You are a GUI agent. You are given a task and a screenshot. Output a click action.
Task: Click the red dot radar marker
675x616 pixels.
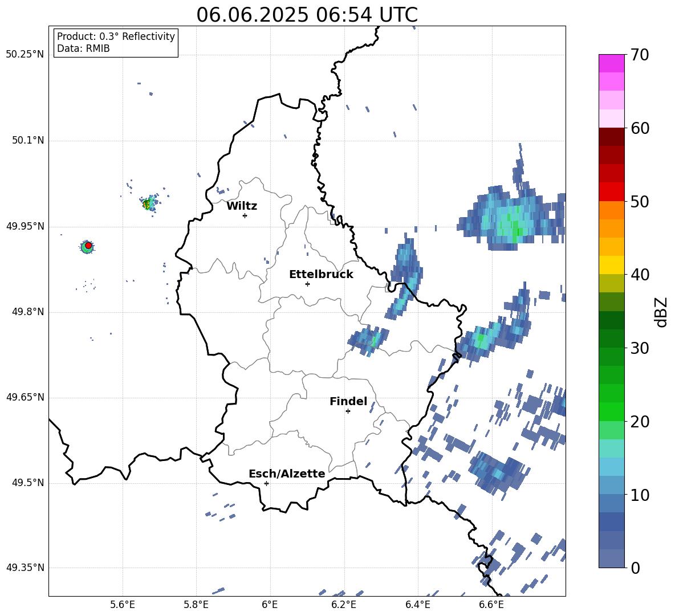click(x=88, y=245)
